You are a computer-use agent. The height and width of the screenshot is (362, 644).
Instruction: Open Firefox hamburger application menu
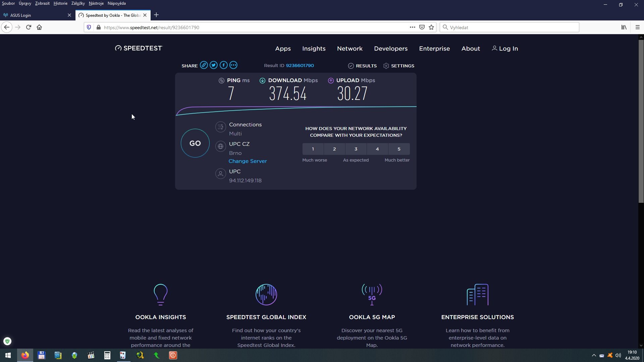[x=638, y=27]
